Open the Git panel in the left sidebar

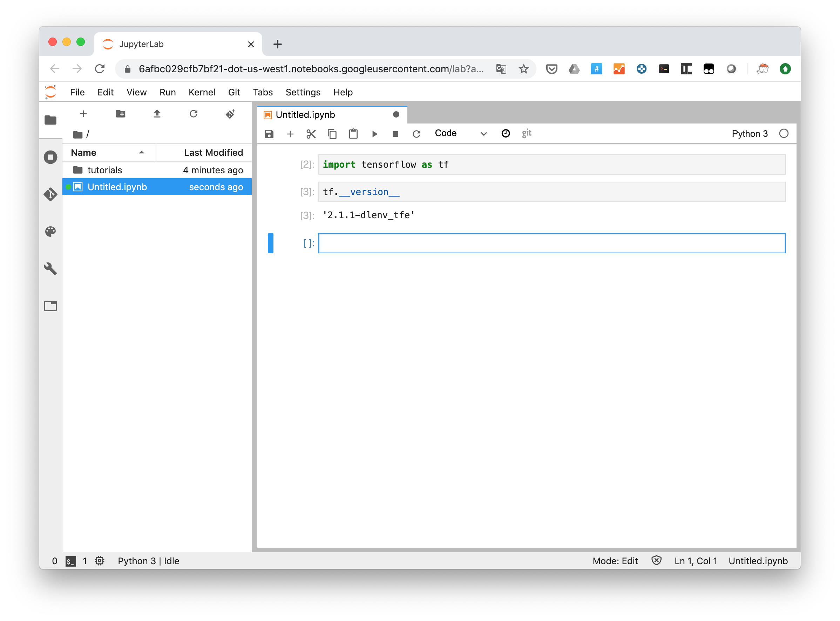pos(50,194)
